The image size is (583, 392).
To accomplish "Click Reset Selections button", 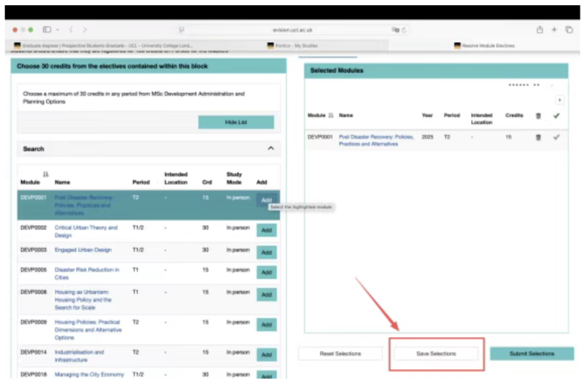I will click(340, 354).
